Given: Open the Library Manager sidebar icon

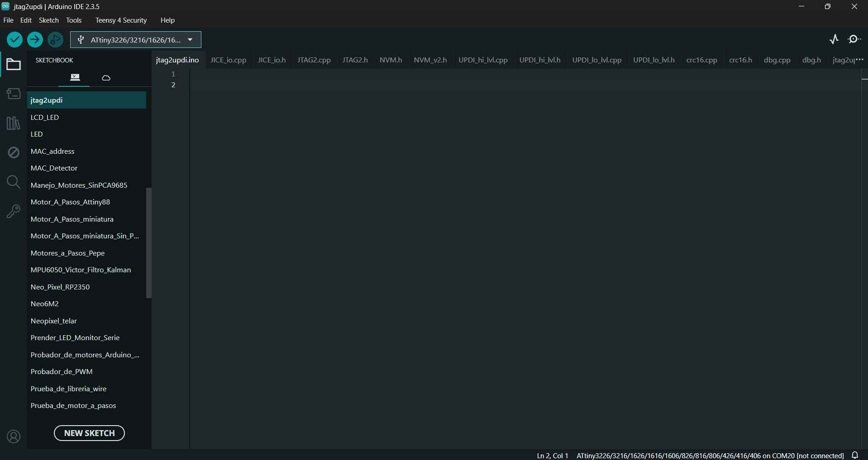Looking at the screenshot, I should [x=14, y=123].
